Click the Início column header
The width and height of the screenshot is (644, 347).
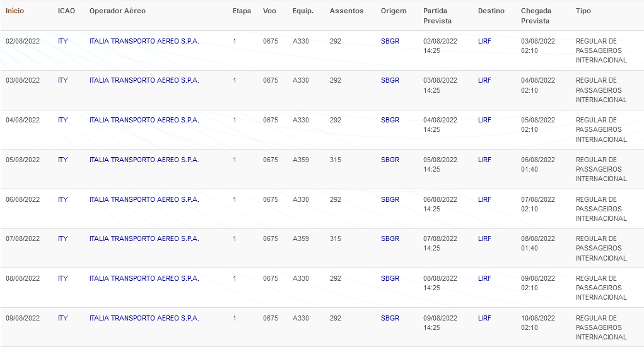click(x=15, y=11)
